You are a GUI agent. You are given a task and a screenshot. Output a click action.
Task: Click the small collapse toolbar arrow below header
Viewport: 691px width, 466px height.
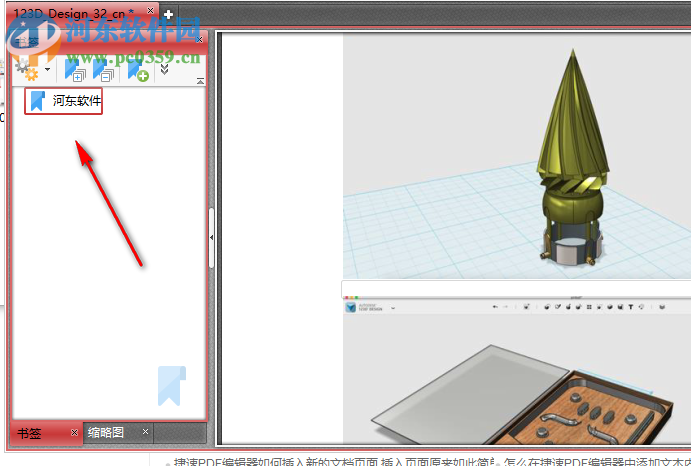point(200,80)
